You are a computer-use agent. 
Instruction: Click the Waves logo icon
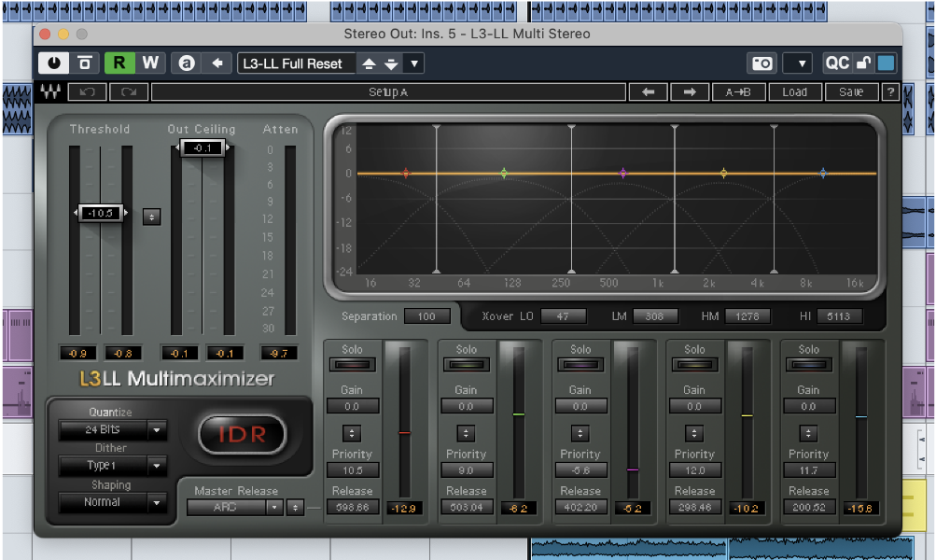(50, 92)
